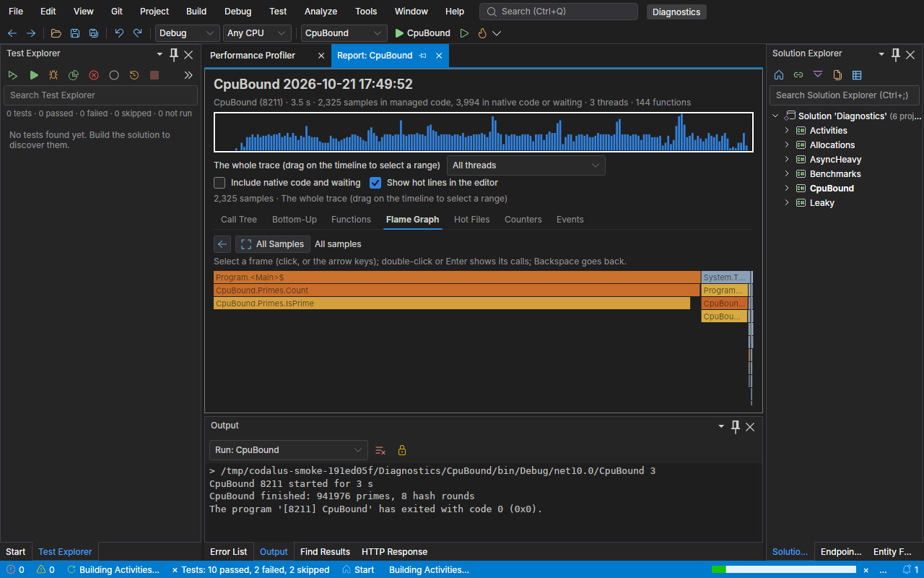Open the Run: CpuBound output source dropdown
Image resolution: width=924 pixels, height=578 pixels.
(x=289, y=450)
